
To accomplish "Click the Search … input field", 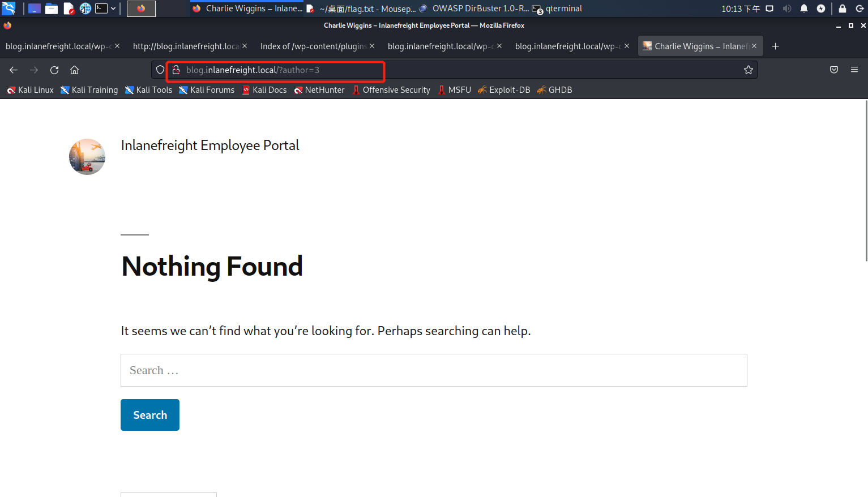I will pos(434,370).
